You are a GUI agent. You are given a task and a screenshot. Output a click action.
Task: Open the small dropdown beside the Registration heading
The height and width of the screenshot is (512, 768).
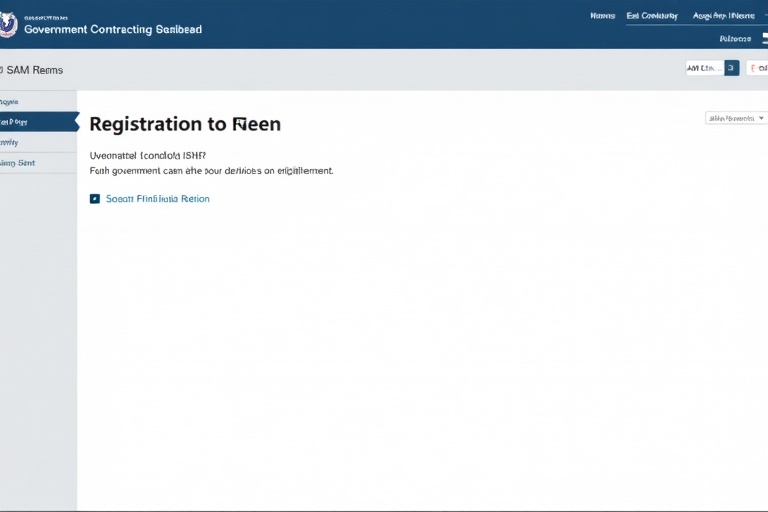[x=735, y=118]
